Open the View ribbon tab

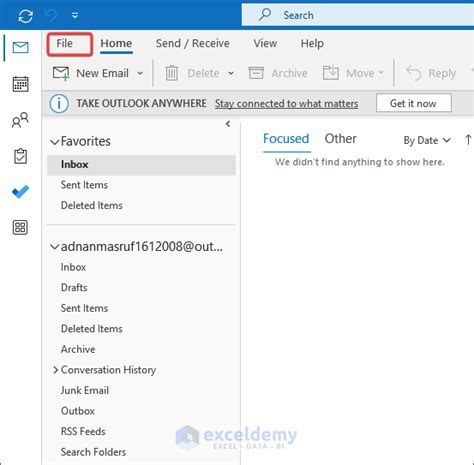pyautogui.click(x=265, y=43)
